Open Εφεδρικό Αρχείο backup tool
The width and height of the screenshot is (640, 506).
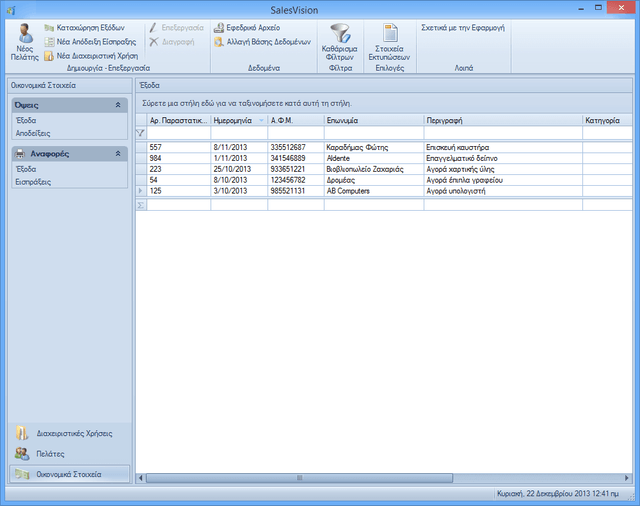point(247,28)
